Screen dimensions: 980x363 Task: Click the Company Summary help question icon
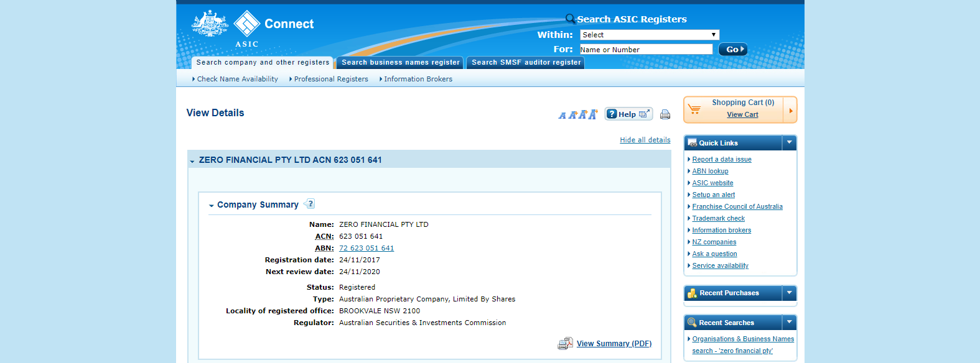coord(310,204)
